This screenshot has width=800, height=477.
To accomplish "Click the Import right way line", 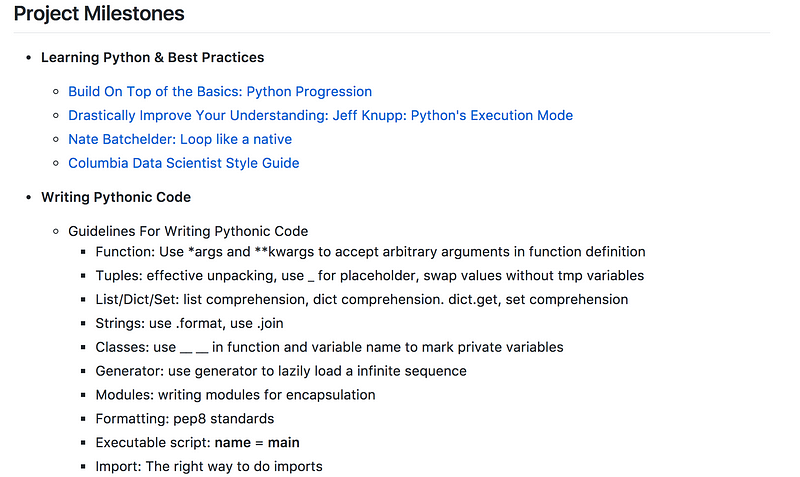I will click(x=209, y=466).
